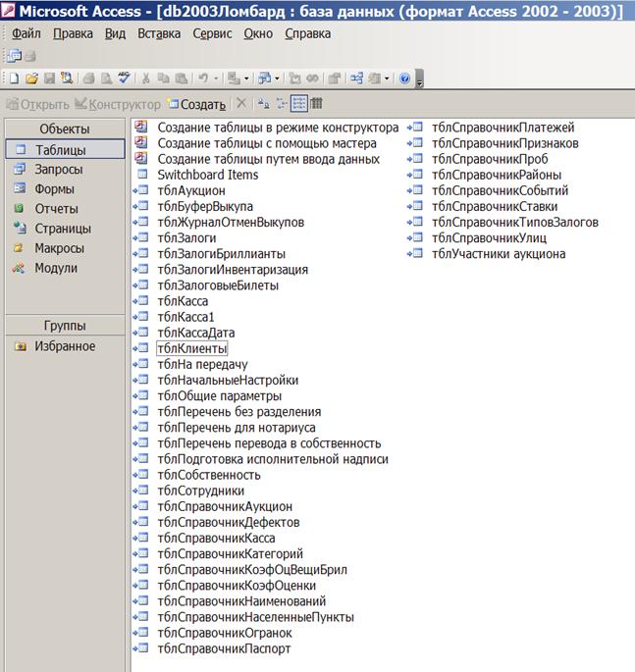Click the Группы group header
This screenshot has width=635, height=672.
point(65,326)
